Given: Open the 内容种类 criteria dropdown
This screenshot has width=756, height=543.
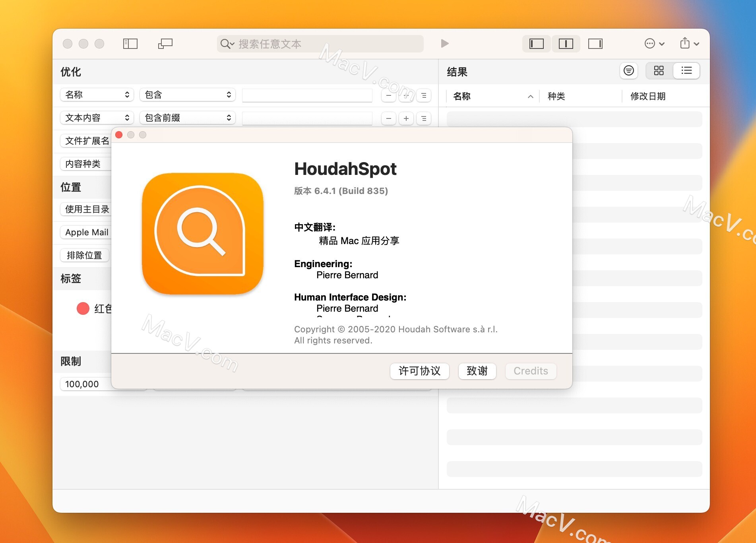Looking at the screenshot, I should (86, 164).
